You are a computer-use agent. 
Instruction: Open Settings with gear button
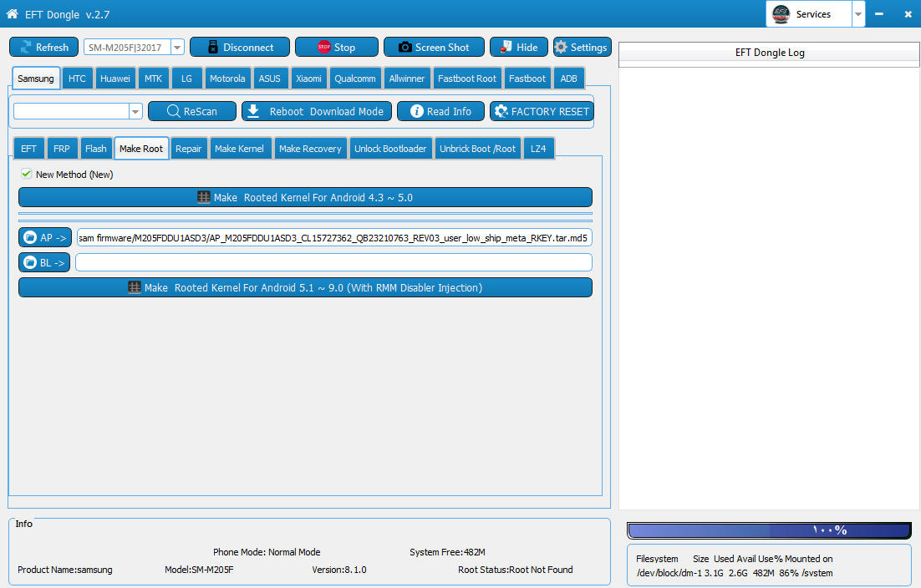click(582, 47)
